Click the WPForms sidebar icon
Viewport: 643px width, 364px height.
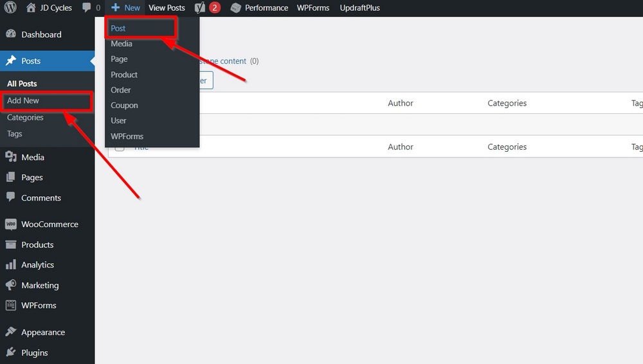click(x=11, y=305)
